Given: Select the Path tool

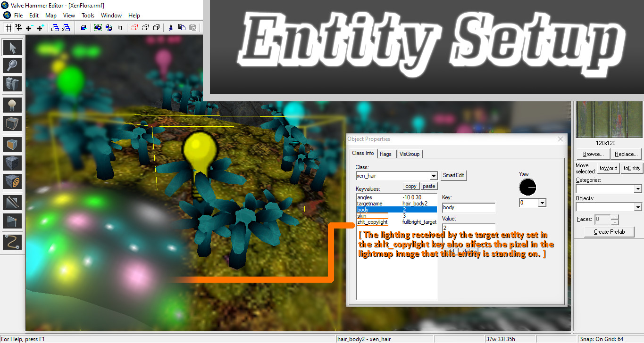Looking at the screenshot, I should pyautogui.click(x=12, y=242).
